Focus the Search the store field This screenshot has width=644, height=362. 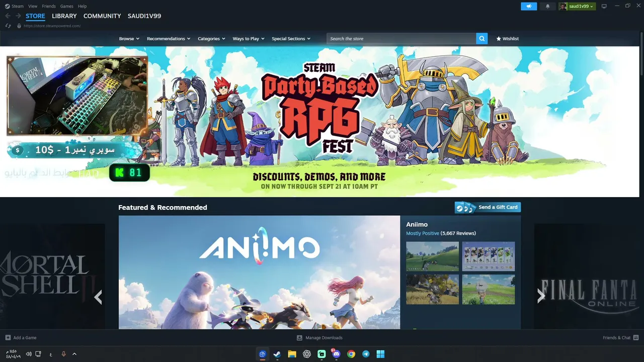[x=401, y=39]
